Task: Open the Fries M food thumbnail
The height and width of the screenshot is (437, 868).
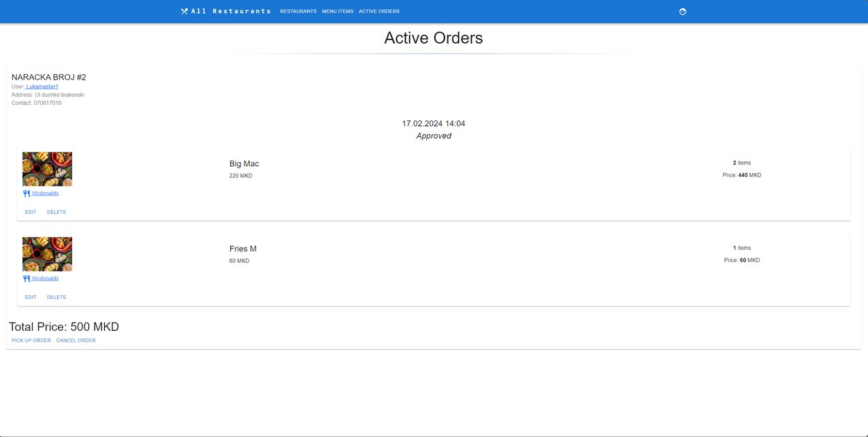Action: point(47,254)
